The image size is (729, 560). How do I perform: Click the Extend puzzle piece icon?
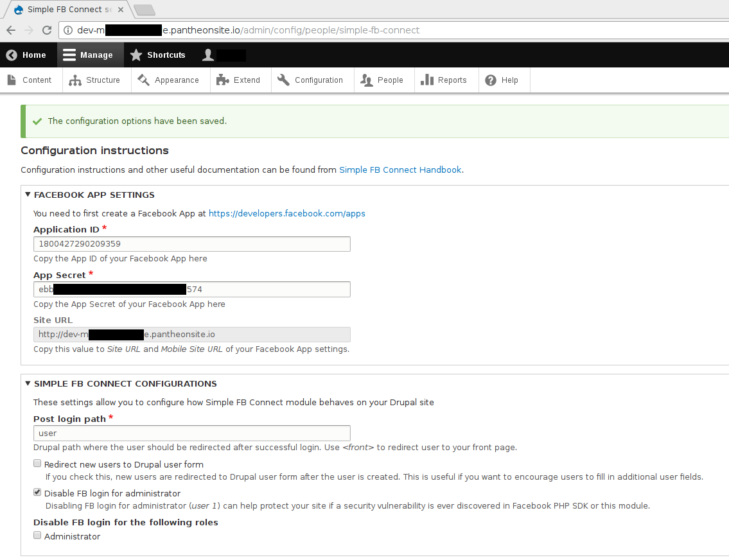coord(223,80)
